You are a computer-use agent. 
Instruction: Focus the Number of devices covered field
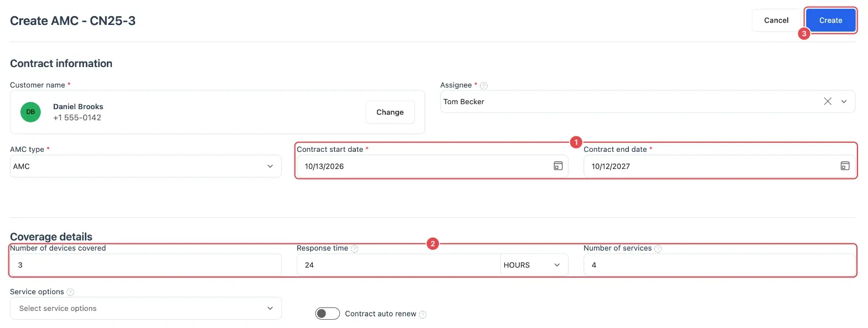146,265
